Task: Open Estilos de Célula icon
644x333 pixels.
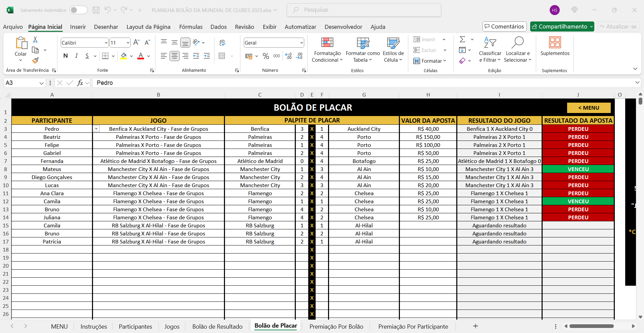Action: 393,43
